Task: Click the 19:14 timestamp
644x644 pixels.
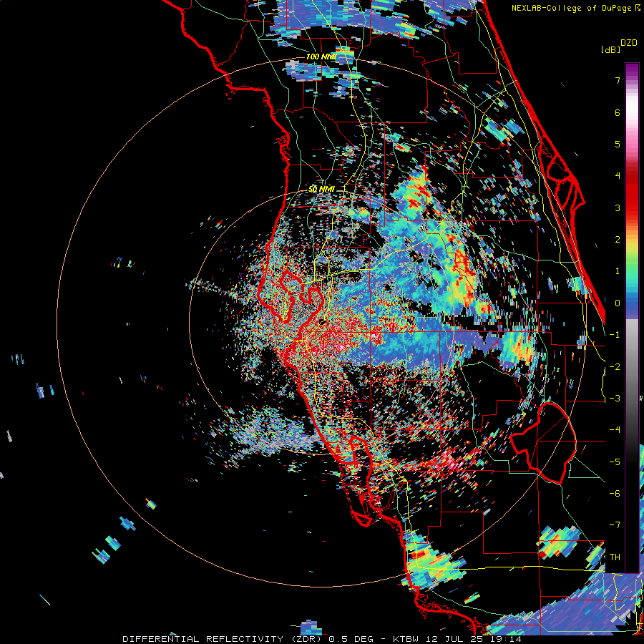Action: 506,639
